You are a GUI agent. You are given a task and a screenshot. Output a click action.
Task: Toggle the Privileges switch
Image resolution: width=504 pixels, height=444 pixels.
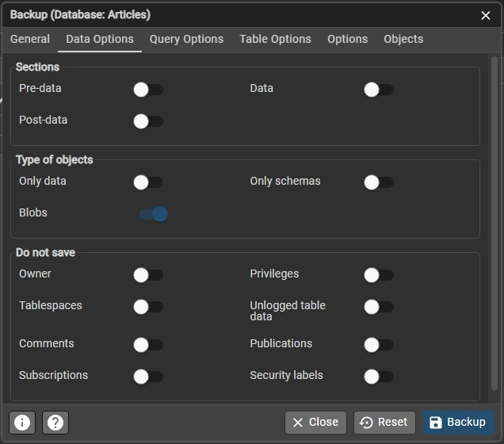379,275
